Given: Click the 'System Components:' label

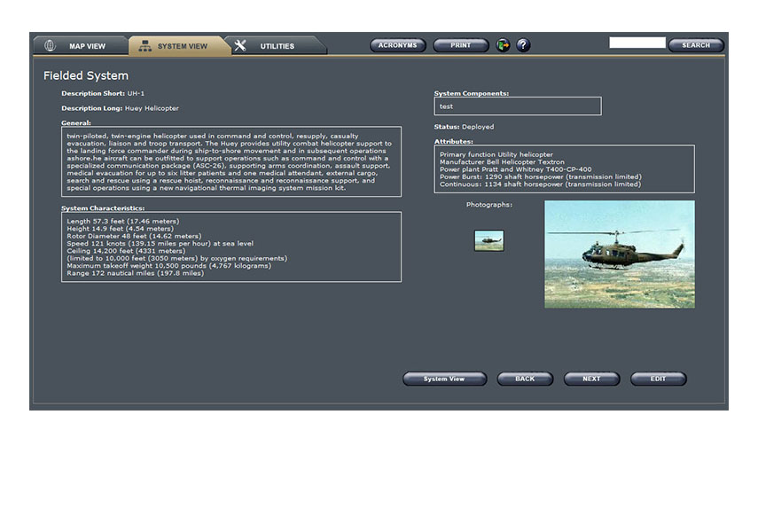Looking at the screenshot, I should [x=472, y=93].
